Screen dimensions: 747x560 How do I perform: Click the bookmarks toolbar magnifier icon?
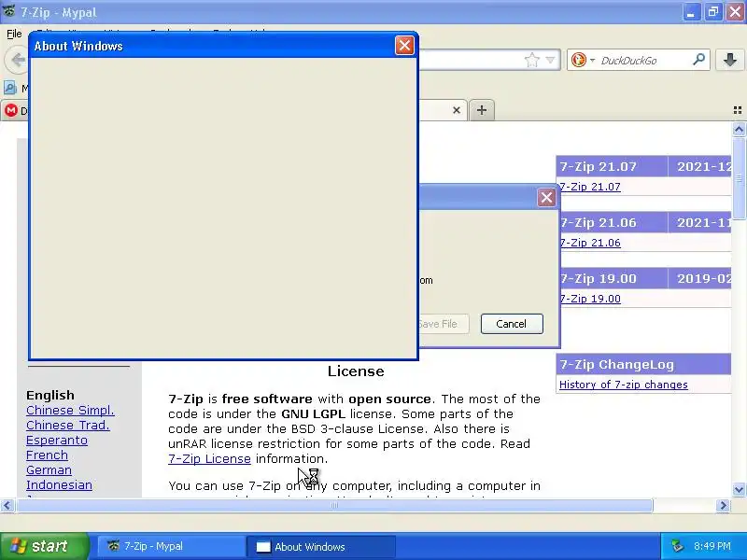coord(10,88)
